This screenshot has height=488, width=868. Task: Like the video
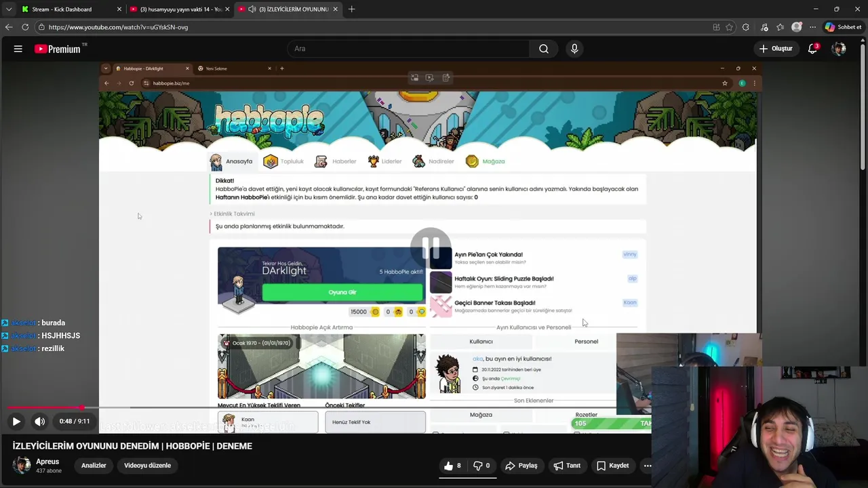(453, 466)
